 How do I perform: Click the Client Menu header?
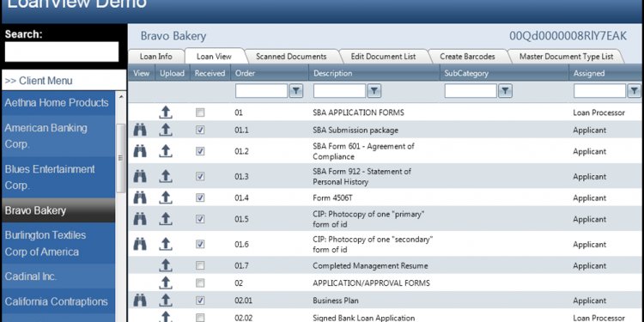64,80
